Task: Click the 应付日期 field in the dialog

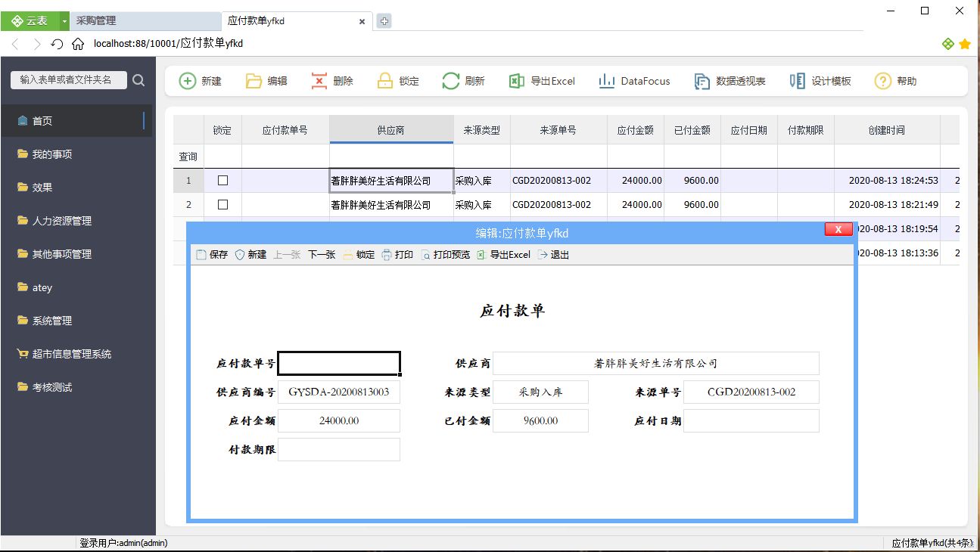Action: point(751,420)
